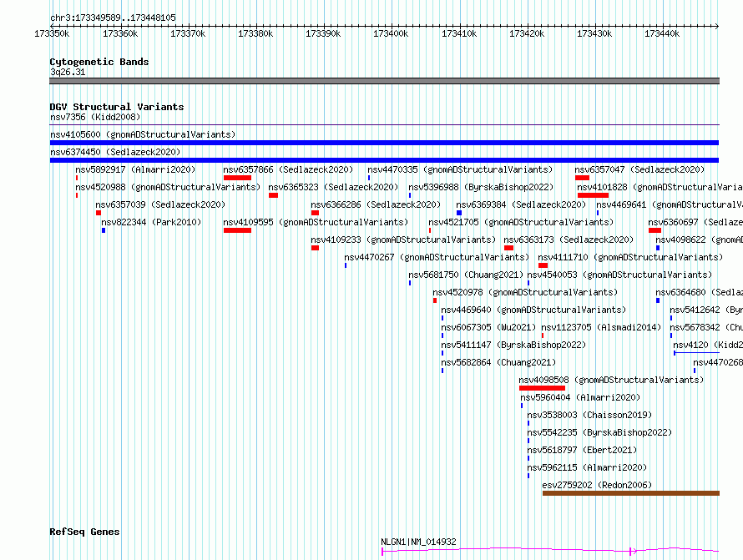Select the nsv5678342 variant label
The image size is (743, 560).
[x=706, y=327]
